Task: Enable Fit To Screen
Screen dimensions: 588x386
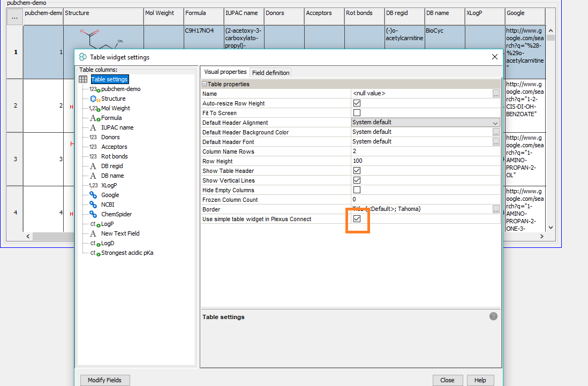Action: [357, 112]
